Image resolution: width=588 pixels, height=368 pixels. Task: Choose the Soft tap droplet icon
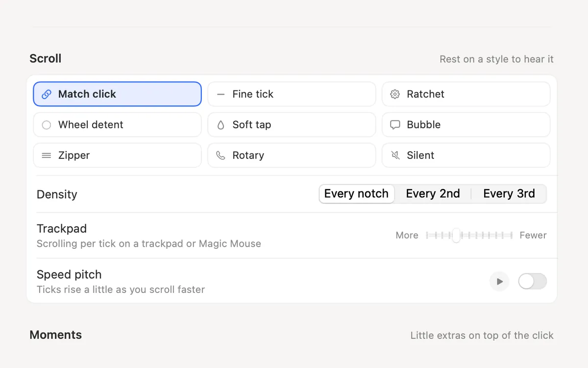click(221, 125)
